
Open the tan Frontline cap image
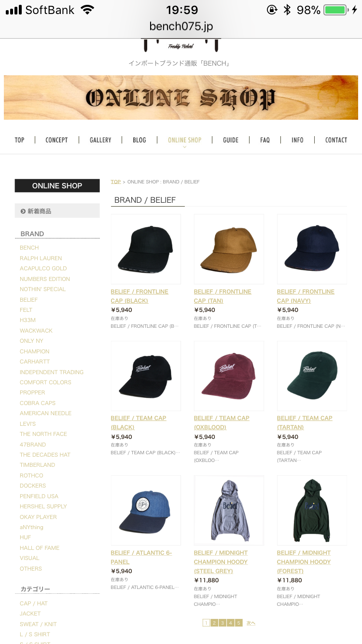[229, 249]
